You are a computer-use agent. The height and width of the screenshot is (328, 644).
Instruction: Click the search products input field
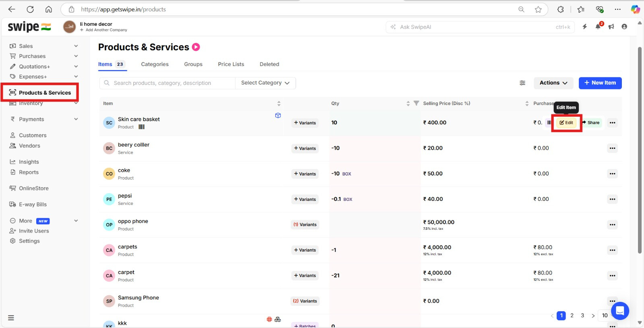point(167,83)
